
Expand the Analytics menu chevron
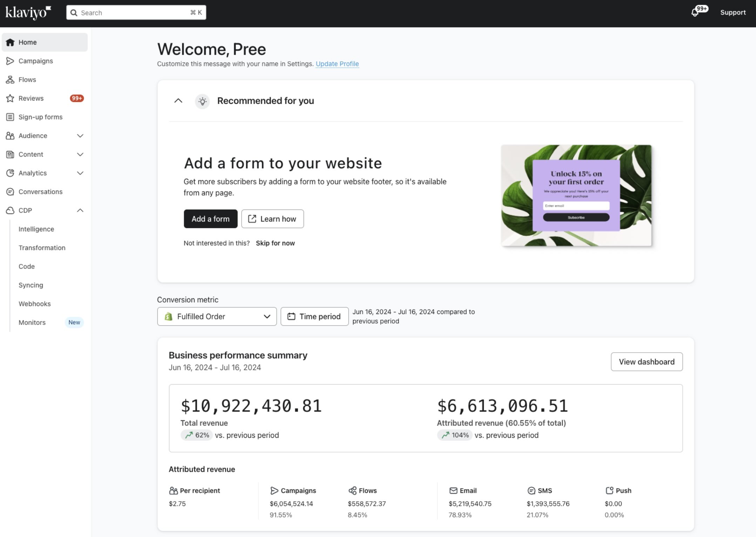[80, 173]
